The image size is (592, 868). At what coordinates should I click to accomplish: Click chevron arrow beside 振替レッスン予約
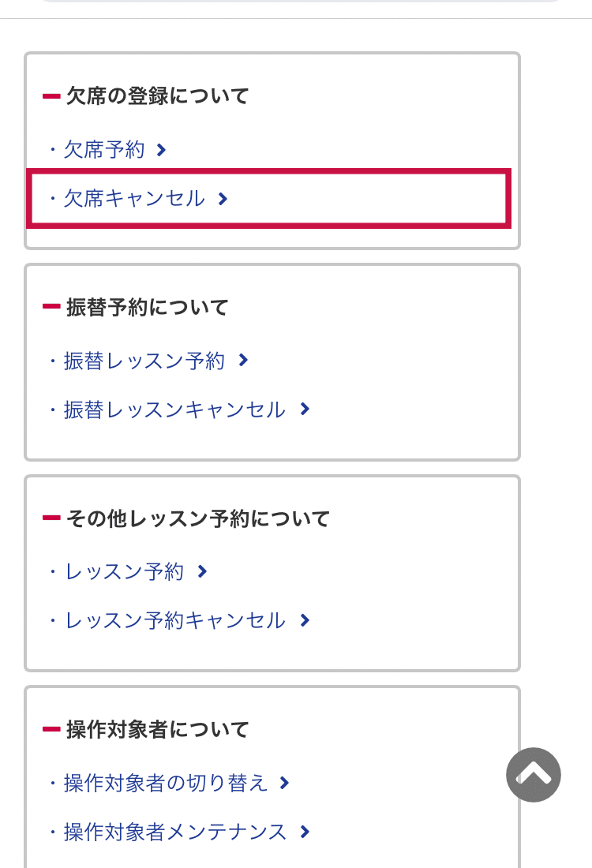(x=243, y=361)
